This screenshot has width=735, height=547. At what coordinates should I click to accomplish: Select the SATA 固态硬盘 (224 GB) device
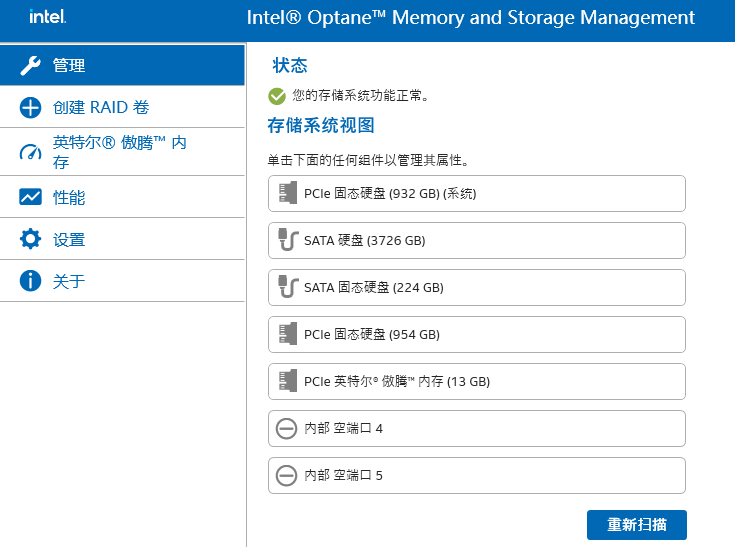(476, 287)
